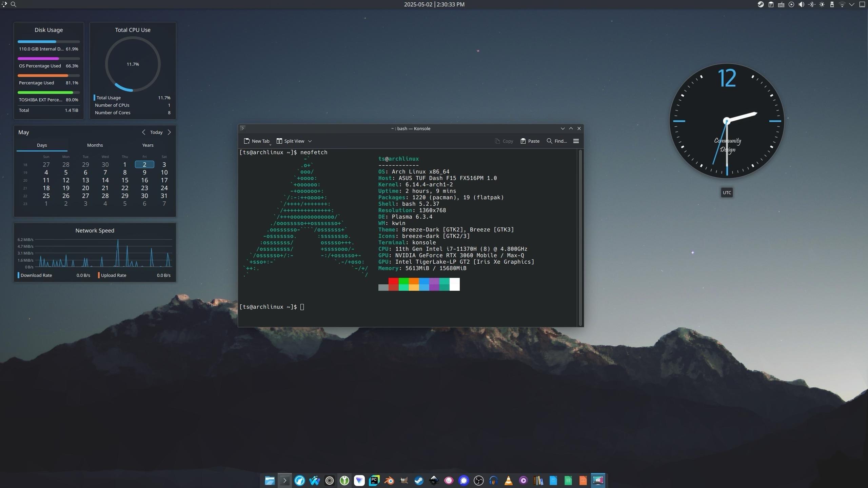Screen dimensions: 868x488
Task: Select May 15 in the calendar
Action: [125, 180]
